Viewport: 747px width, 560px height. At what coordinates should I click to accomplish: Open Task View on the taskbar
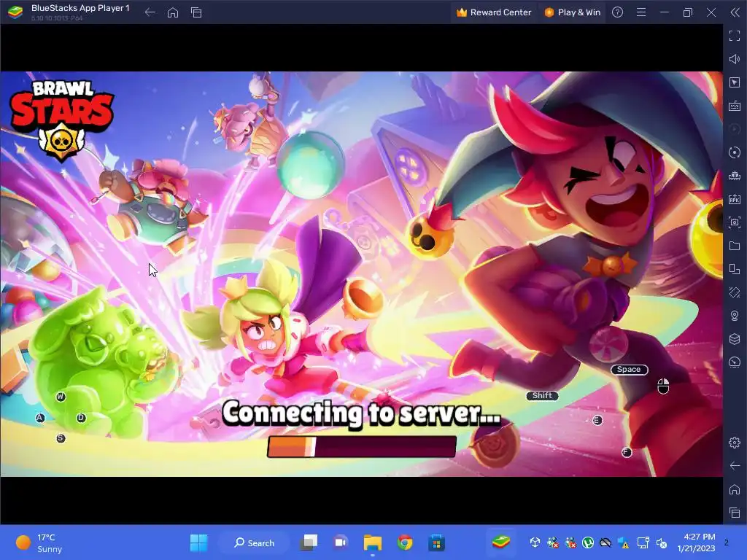click(309, 542)
